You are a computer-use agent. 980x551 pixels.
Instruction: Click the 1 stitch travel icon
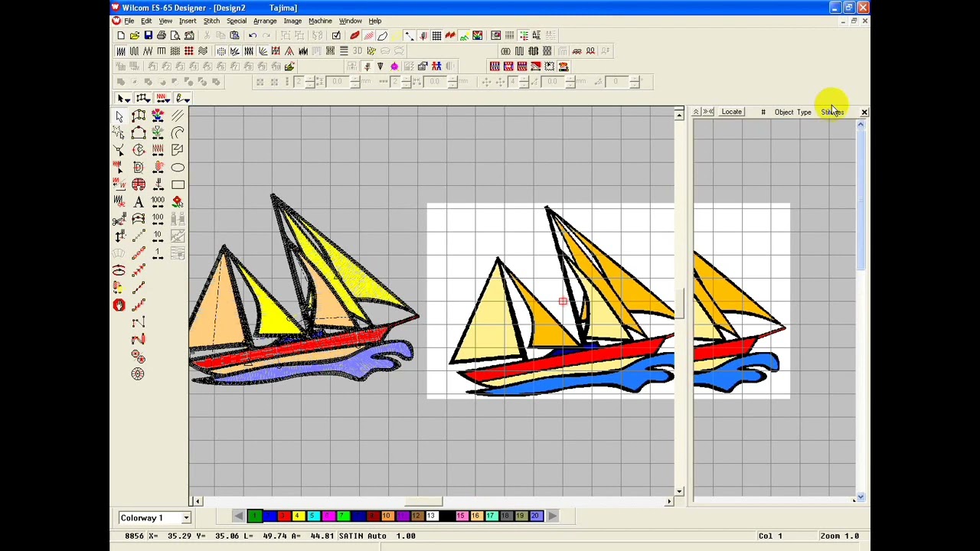(x=158, y=253)
